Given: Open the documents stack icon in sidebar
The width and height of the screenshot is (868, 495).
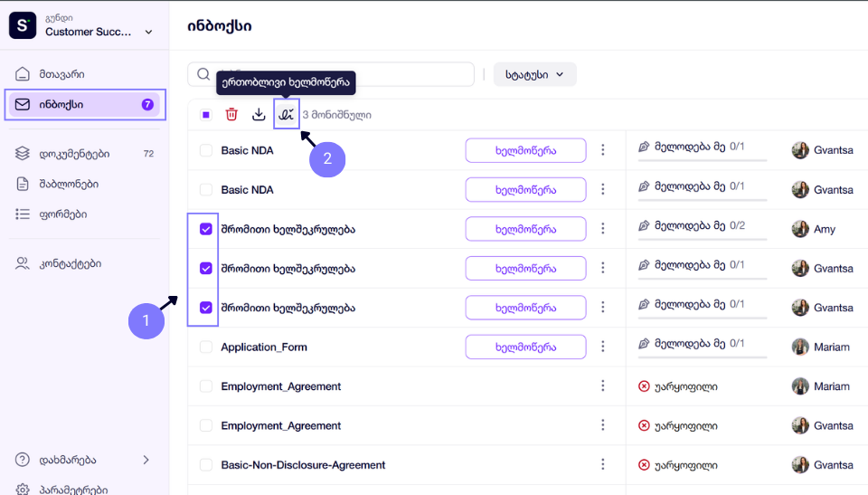Looking at the screenshot, I should click(x=22, y=154).
